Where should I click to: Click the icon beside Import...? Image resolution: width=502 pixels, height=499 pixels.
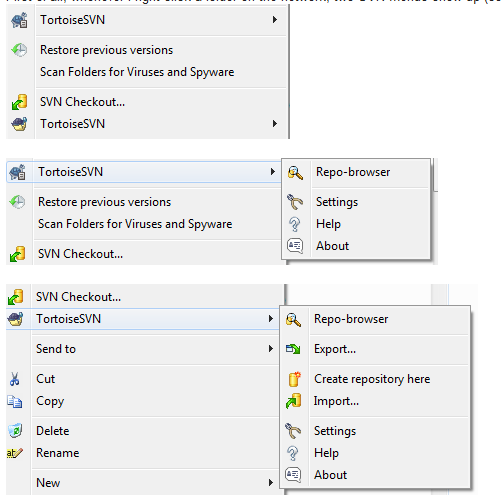(x=294, y=401)
